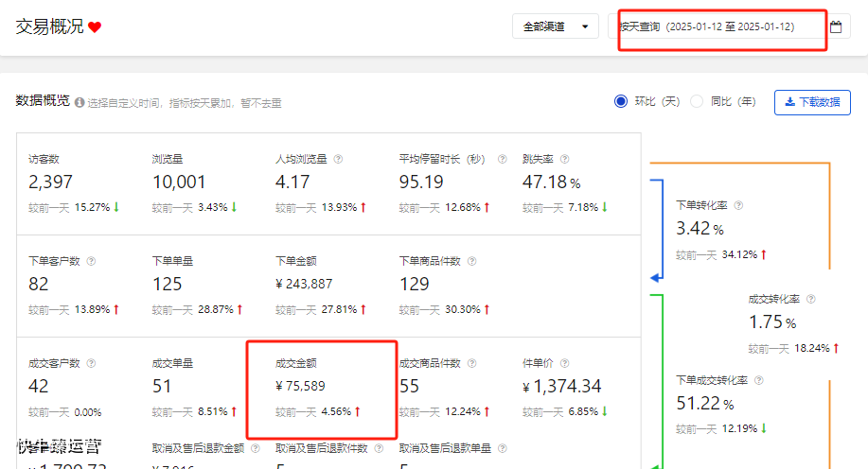Click the 成交金额 ¥75,589 metric card

[320, 388]
